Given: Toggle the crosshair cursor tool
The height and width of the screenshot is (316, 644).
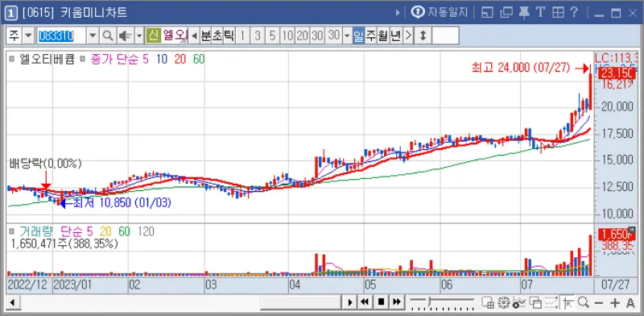Looking at the screenshot, I should (x=568, y=302).
